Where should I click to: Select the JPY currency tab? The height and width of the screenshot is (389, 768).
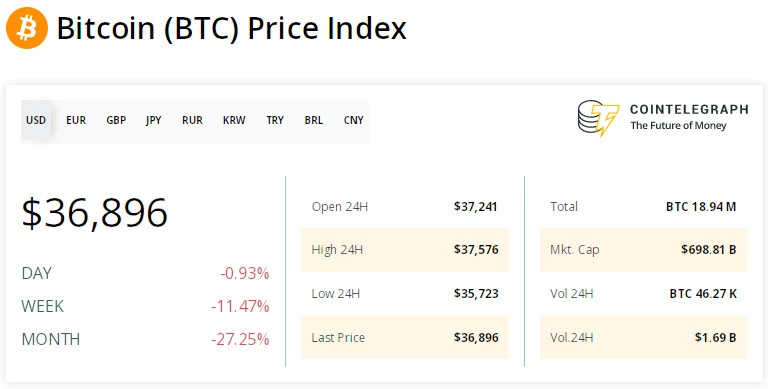click(153, 120)
